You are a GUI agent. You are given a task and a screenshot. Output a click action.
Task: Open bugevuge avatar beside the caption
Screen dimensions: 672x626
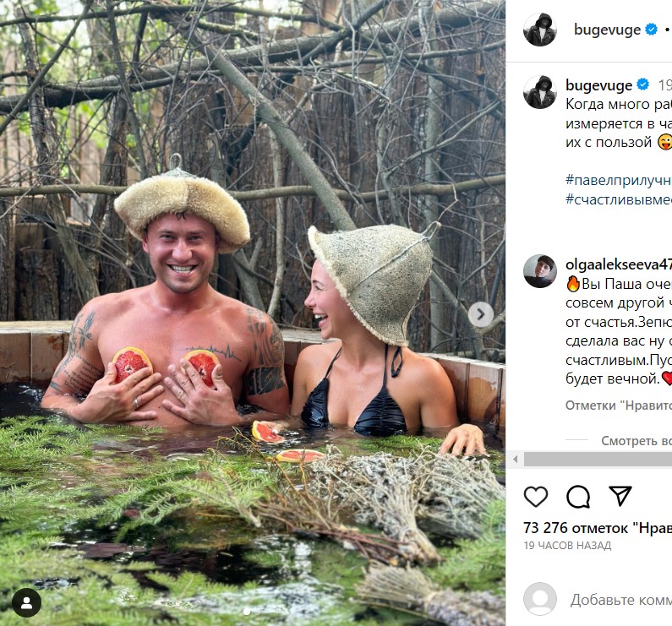click(x=539, y=92)
